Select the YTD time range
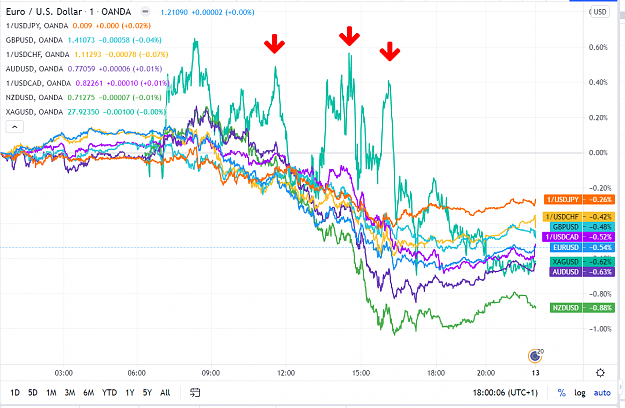The width and height of the screenshot is (625, 408). [109, 393]
